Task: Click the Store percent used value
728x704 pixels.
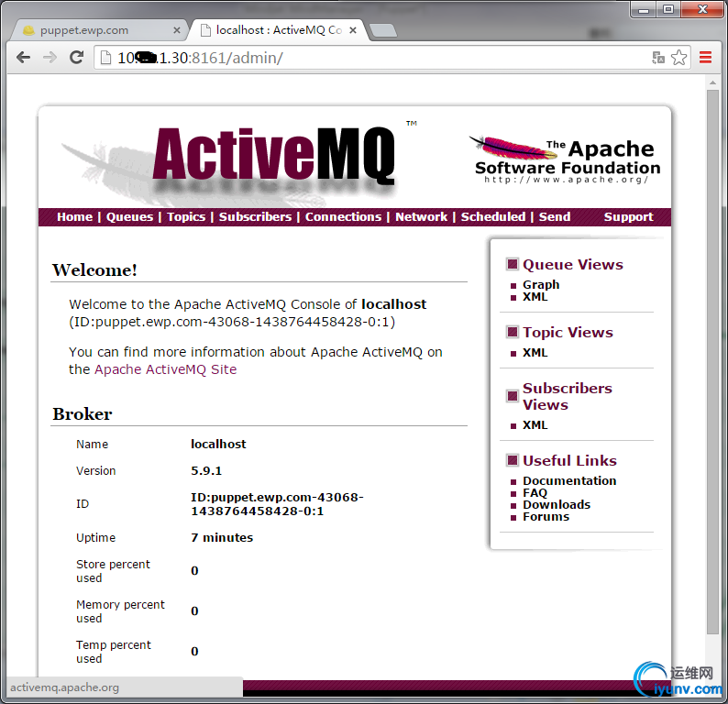Action: click(194, 571)
